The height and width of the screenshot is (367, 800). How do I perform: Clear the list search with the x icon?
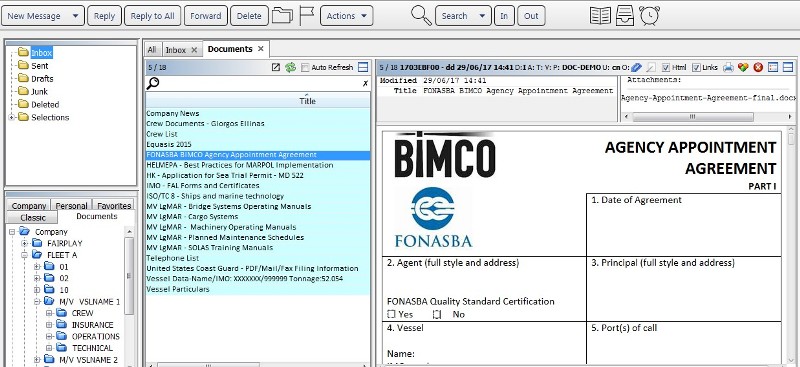(x=365, y=83)
